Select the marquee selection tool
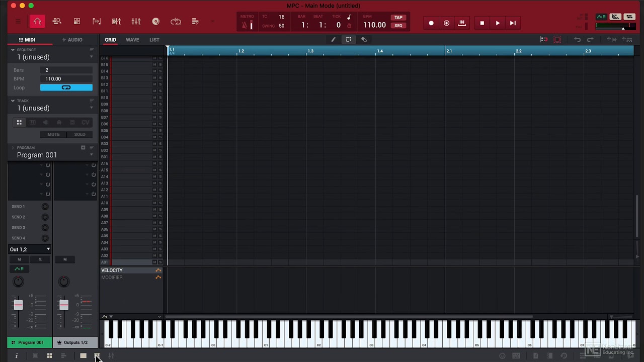Screen dimensions: 644x362 (x=349, y=40)
